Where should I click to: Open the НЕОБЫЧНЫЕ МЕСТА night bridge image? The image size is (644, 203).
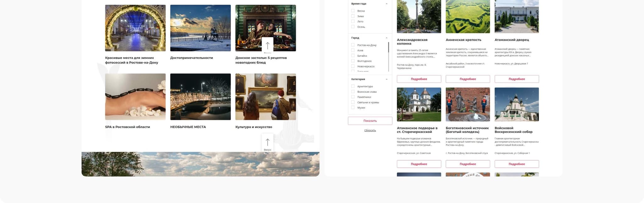click(200, 97)
